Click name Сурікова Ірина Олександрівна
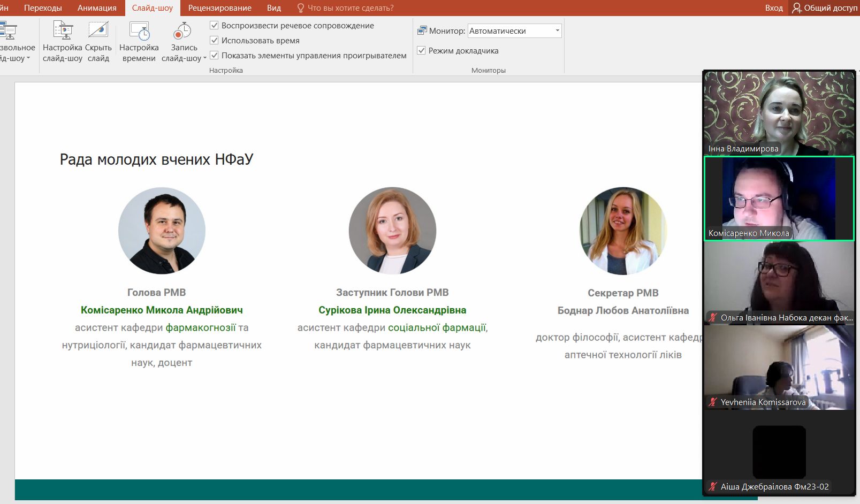Screen dimensions: 860x504 click(392, 310)
